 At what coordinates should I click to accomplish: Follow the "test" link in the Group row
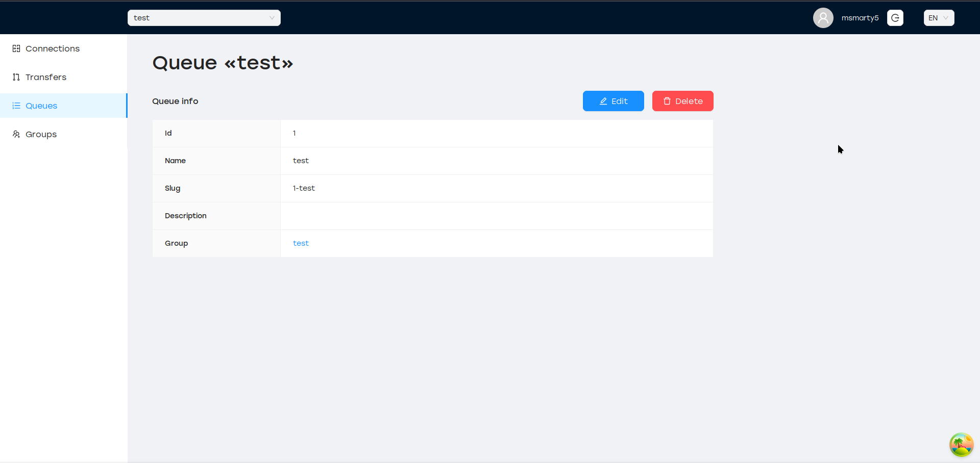point(301,243)
